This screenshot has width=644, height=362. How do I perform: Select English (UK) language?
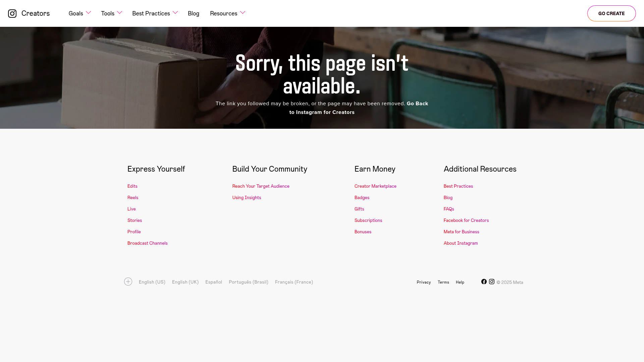click(x=185, y=282)
